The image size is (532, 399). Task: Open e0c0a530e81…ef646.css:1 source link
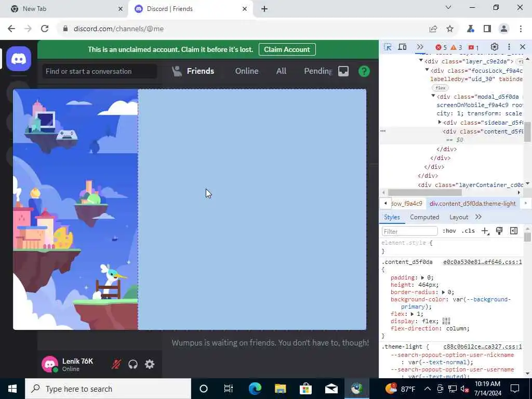pyautogui.click(x=483, y=262)
